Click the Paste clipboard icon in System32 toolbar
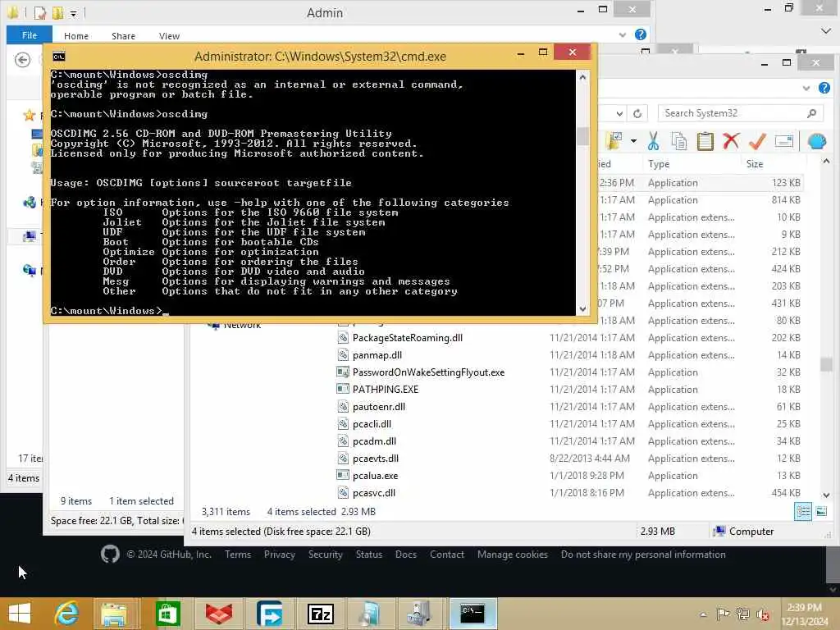840x630 pixels. click(705, 141)
